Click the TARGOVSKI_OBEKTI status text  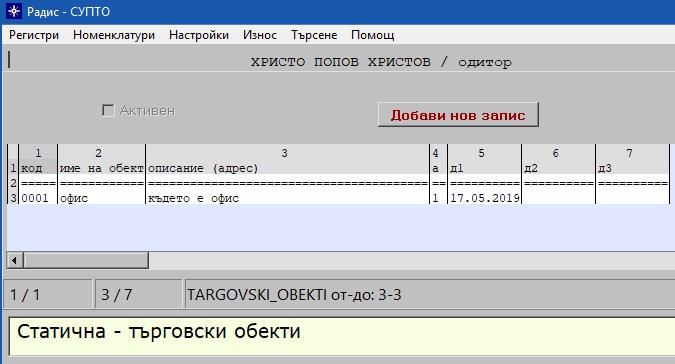point(294,295)
